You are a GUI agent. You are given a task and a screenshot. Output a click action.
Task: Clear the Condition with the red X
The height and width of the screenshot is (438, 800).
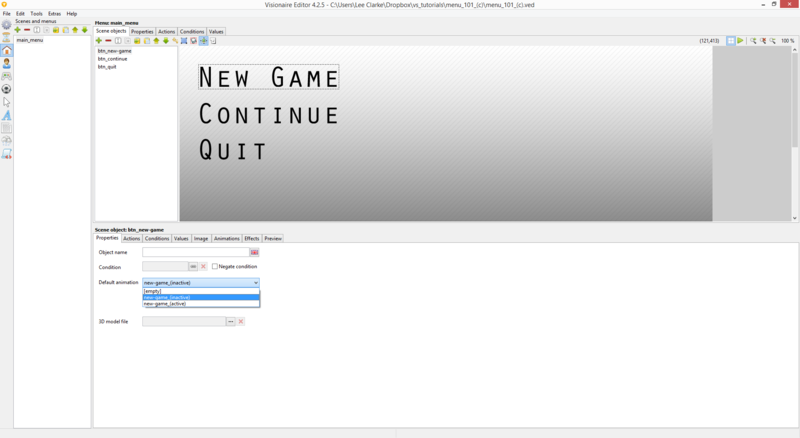[203, 267]
